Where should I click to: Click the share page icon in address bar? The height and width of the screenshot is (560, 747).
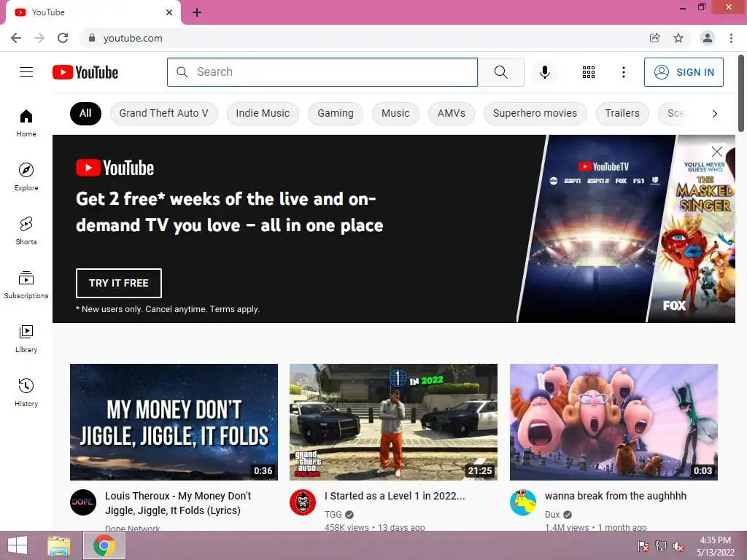(x=655, y=38)
